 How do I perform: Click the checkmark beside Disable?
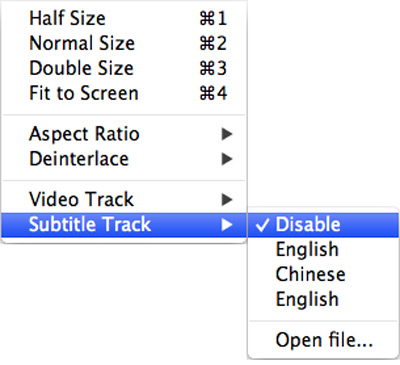coord(262,225)
